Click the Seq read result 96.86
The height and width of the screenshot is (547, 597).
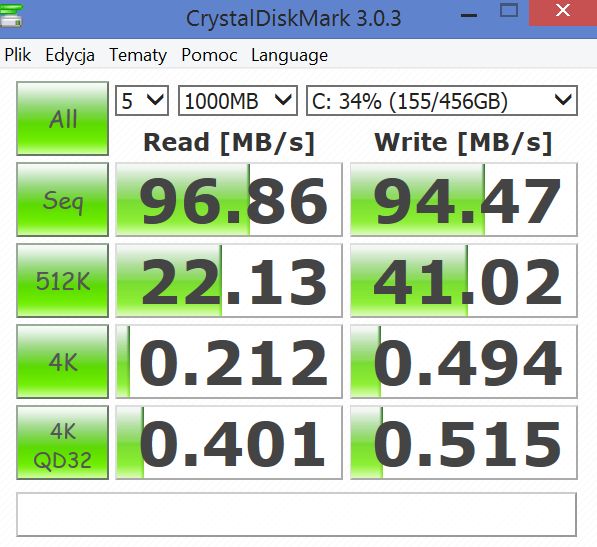[229, 199]
